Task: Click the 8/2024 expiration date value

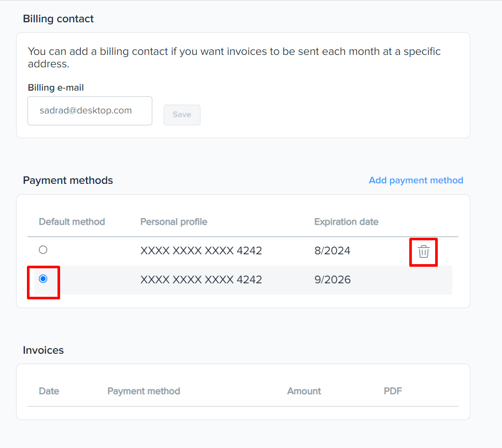Action: point(332,251)
